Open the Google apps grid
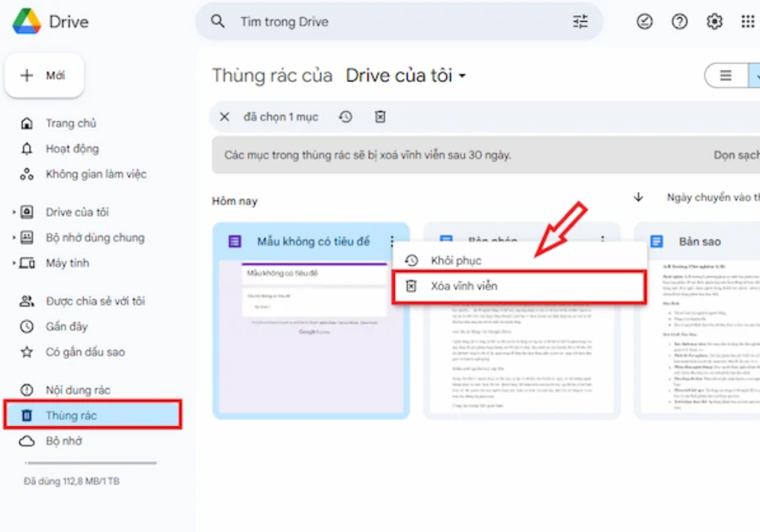 point(748,21)
